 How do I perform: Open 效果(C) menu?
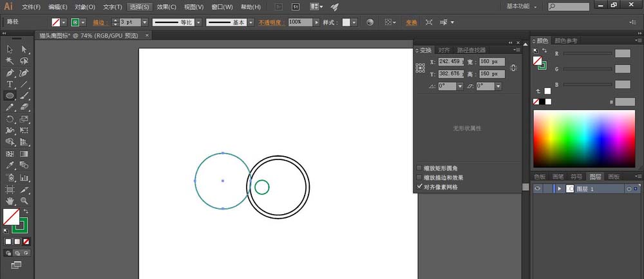coord(166,7)
